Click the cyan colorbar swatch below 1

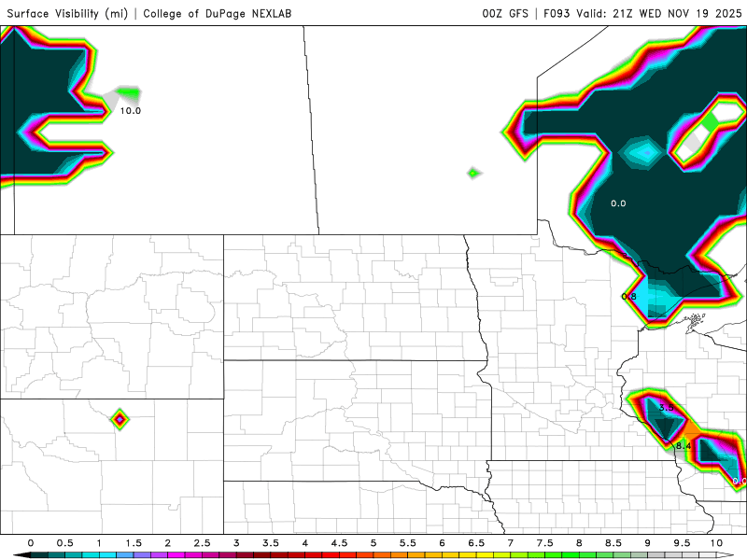107,555
